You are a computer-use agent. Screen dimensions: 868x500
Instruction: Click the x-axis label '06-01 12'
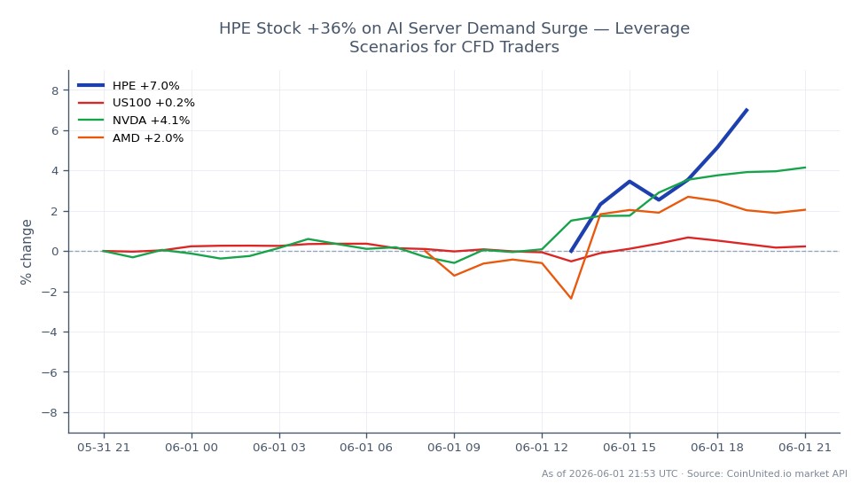click(542, 448)
